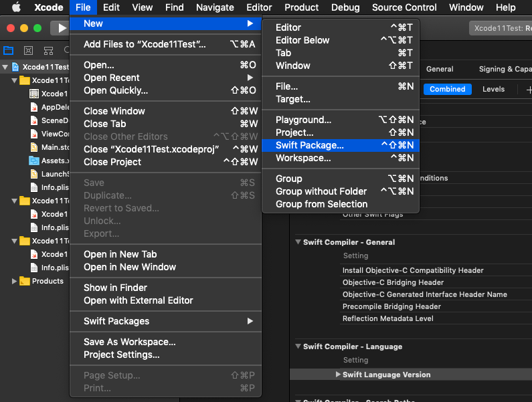Viewport: 532px width, 402px height.
Task: Choose New File... menu item
Action: (341, 86)
